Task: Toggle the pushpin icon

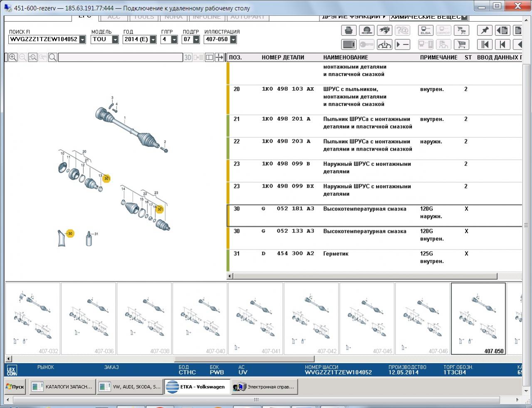Action: 485,30
